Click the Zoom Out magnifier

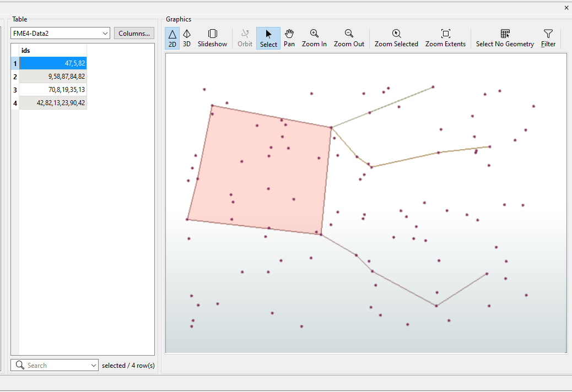(349, 38)
